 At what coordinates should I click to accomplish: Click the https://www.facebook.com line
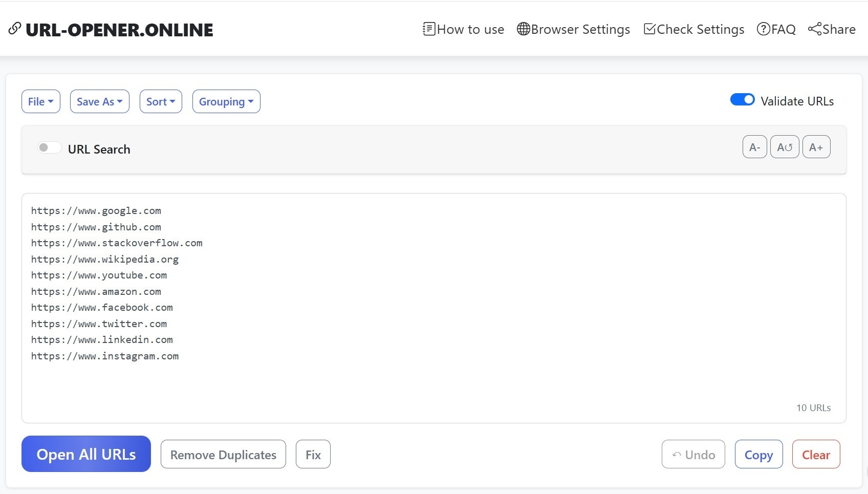[102, 308]
